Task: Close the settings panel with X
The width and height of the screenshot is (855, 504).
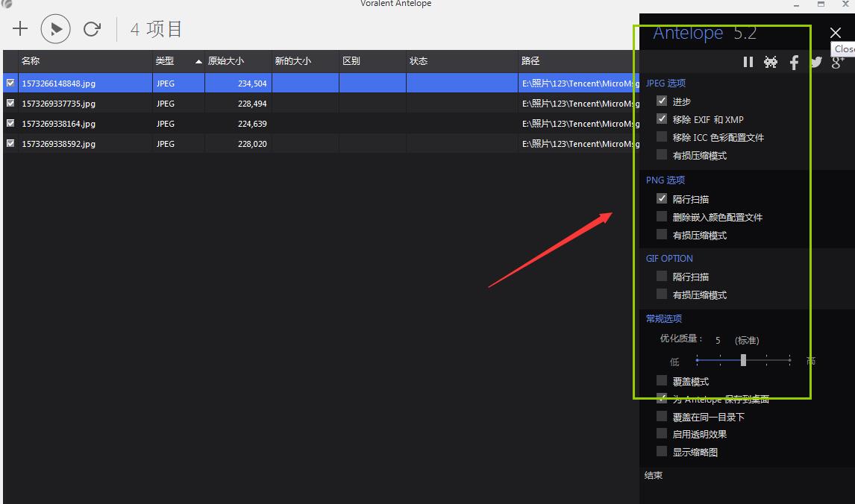Action: coord(836,33)
